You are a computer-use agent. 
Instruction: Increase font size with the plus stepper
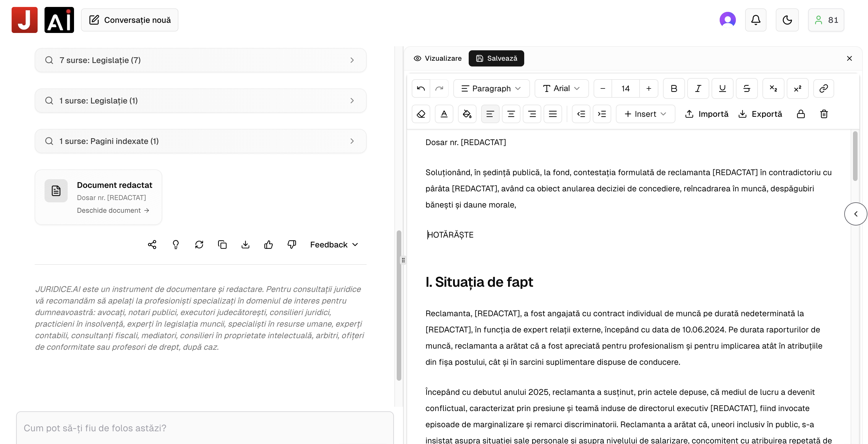pos(649,88)
